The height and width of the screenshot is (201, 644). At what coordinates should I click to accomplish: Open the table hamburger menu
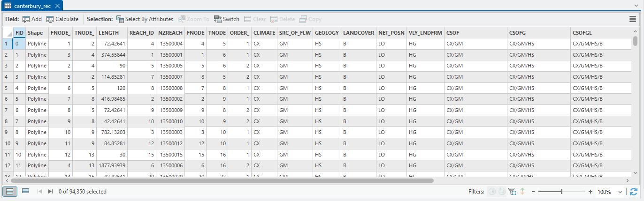(x=633, y=19)
